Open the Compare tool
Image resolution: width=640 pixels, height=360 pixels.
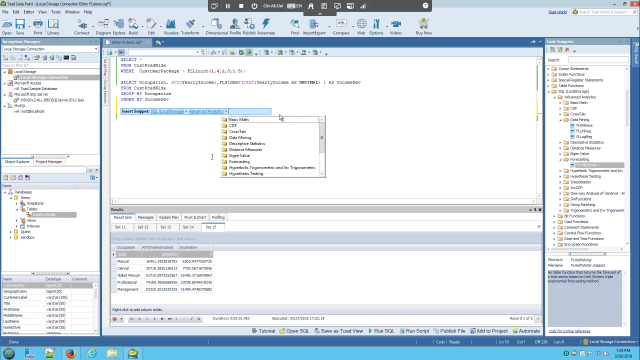pyautogui.click(x=341, y=27)
